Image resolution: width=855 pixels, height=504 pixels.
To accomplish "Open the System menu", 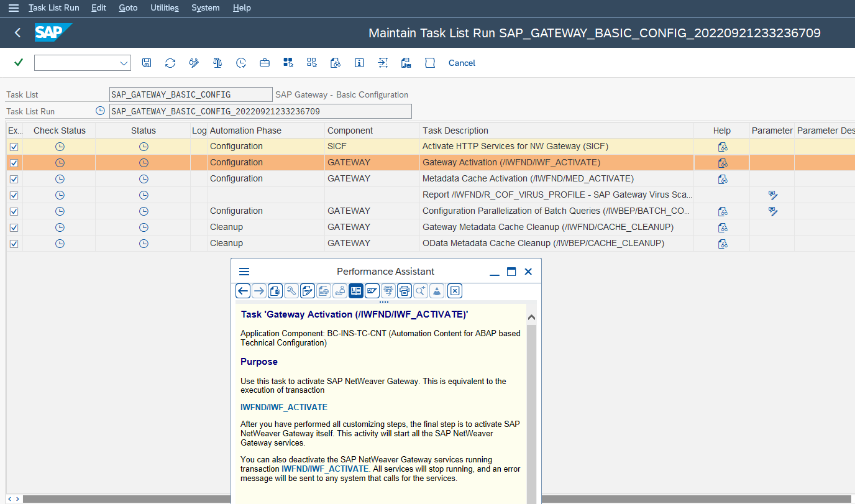I will tap(206, 8).
